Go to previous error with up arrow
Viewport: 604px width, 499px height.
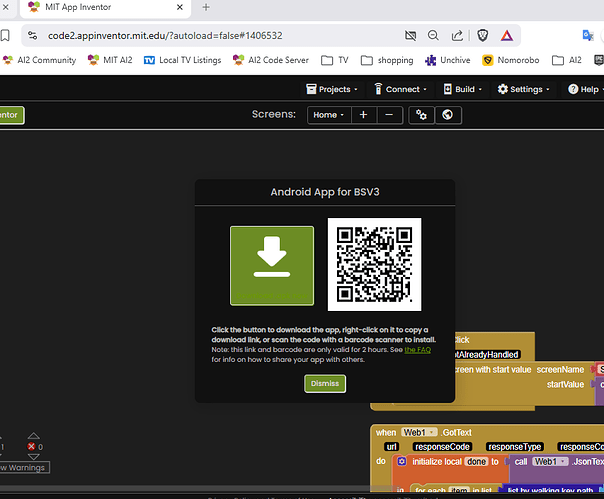[34, 436]
